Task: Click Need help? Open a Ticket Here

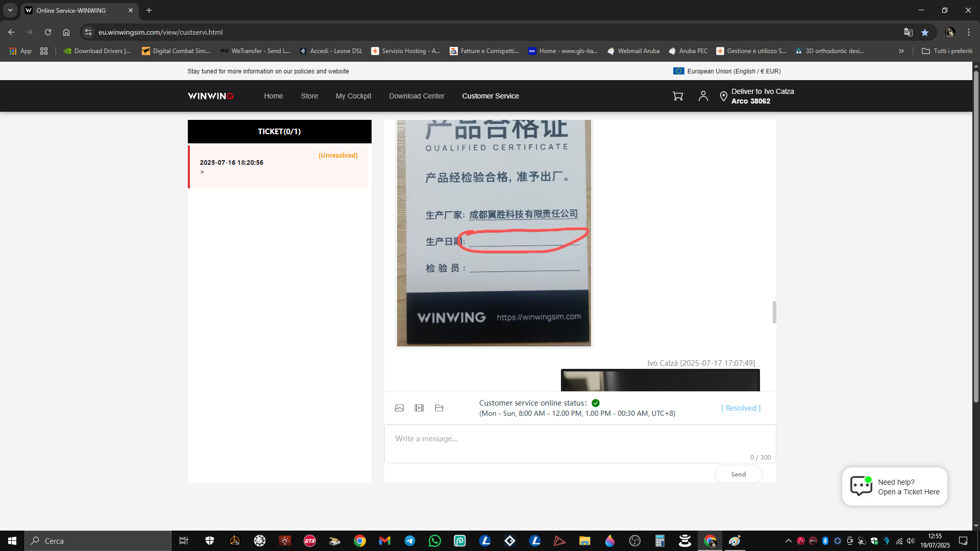Action: coord(895,487)
